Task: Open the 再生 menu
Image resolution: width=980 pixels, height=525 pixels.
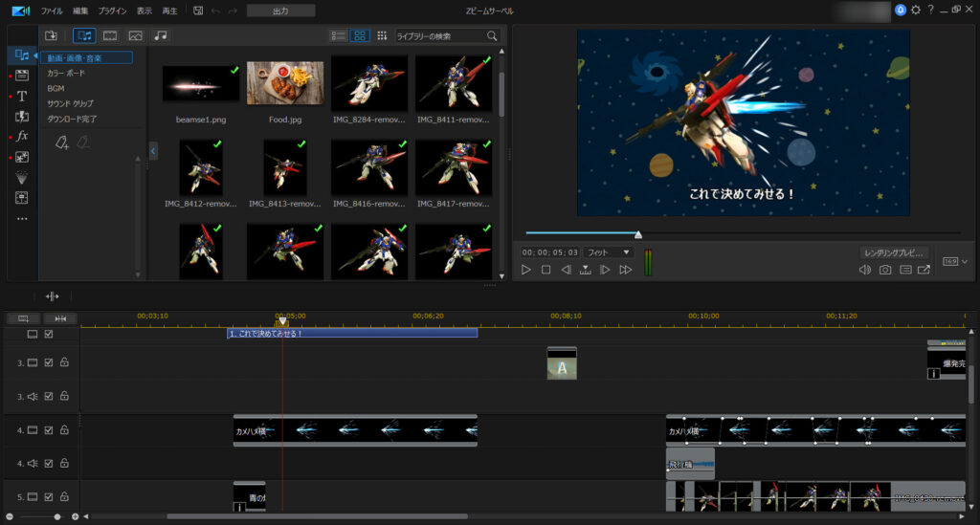Action: tap(170, 11)
